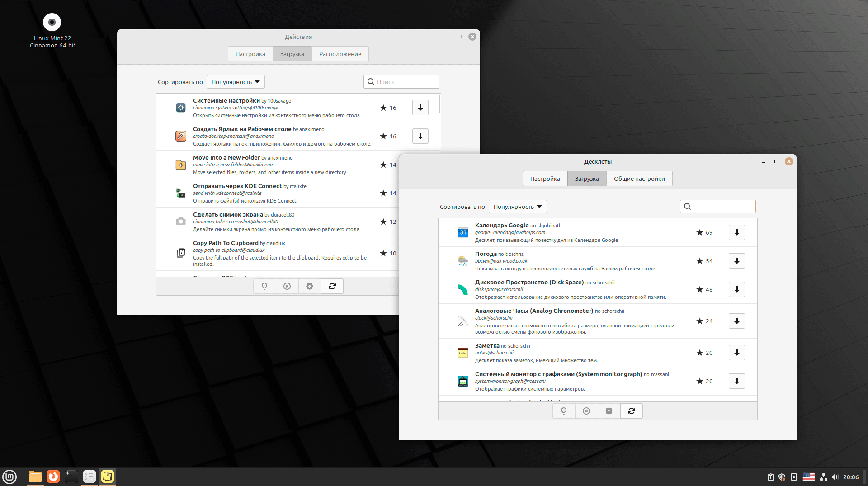
Task: Select Отправить через KDE Connect row
Action: click(x=278, y=193)
